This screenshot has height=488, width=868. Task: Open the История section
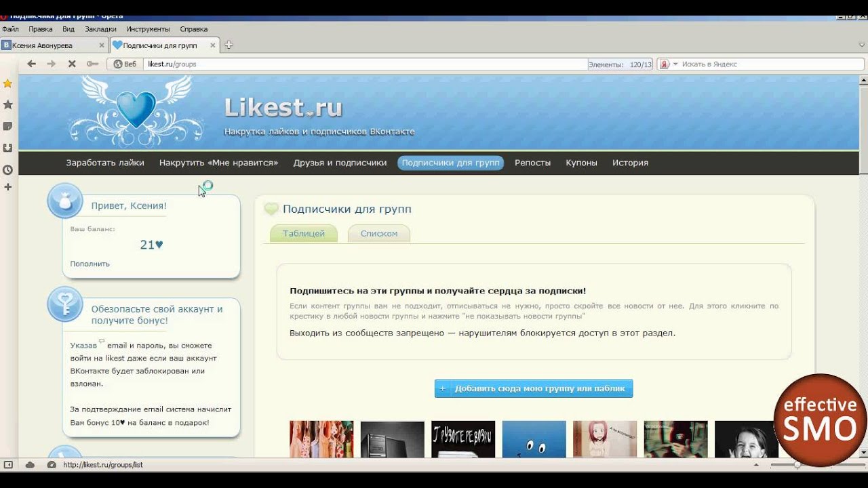pos(630,163)
